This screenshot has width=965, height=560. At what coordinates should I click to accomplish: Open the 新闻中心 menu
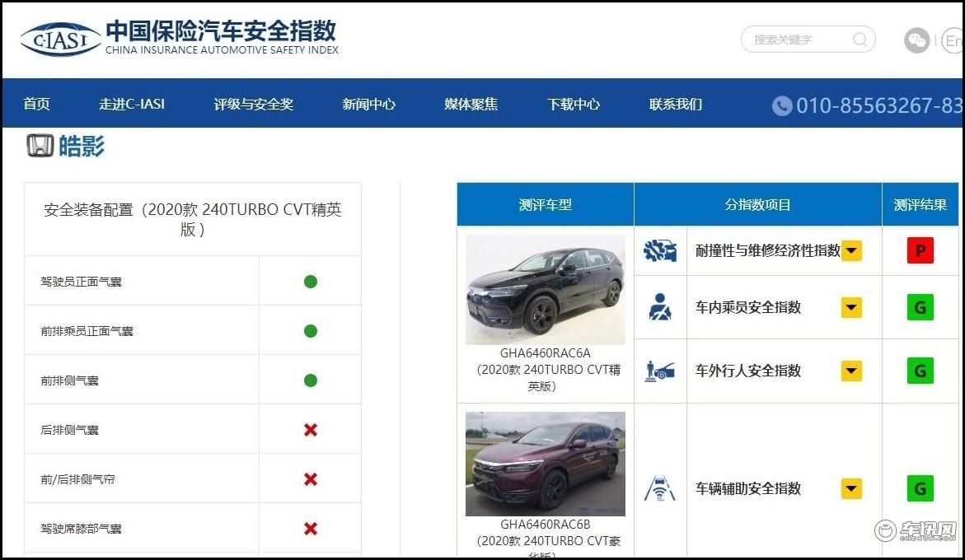point(368,104)
